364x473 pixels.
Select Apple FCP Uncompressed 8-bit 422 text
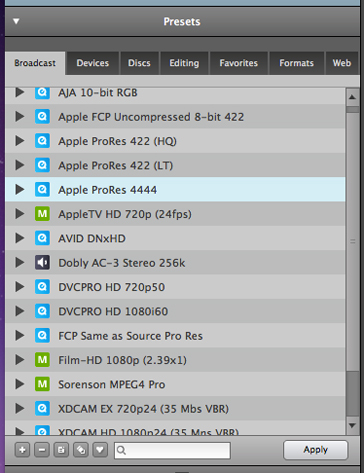click(x=151, y=117)
